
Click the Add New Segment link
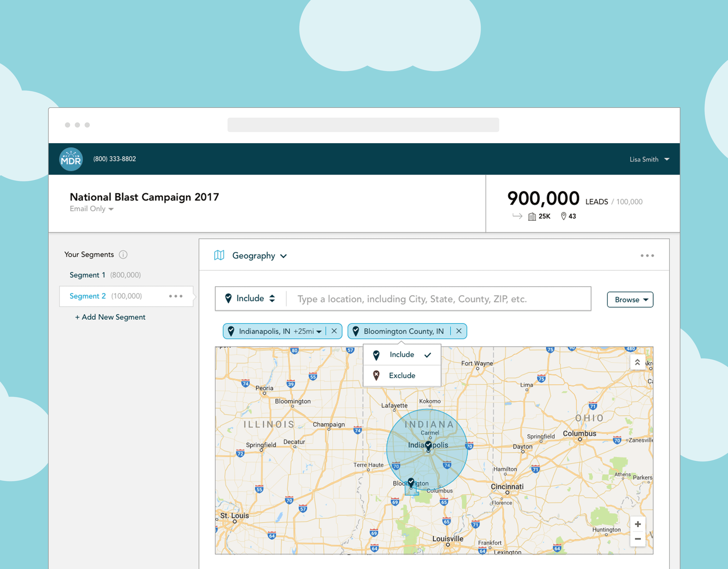point(110,317)
